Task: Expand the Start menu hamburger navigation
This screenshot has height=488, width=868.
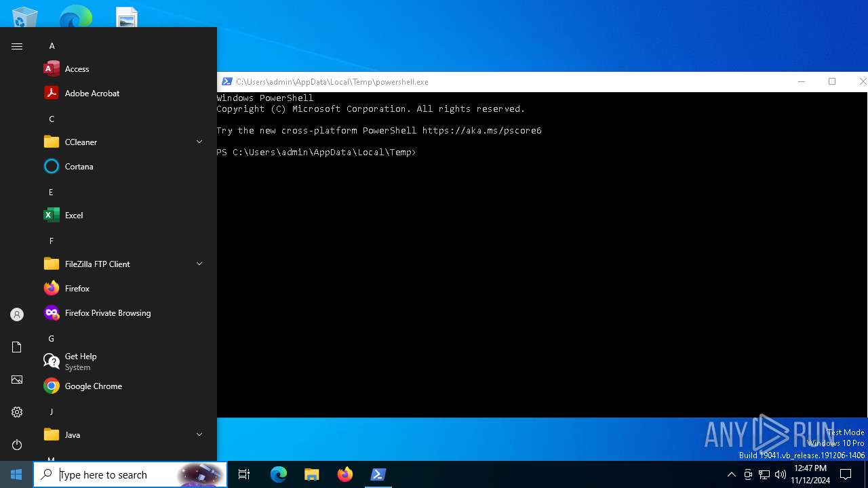Action: pos(17,46)
